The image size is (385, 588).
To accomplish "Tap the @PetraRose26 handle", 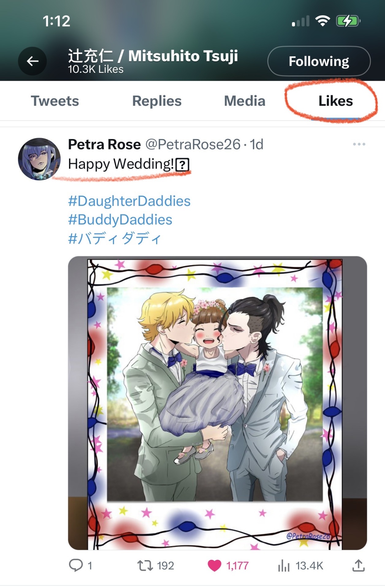I will [193, 144].
